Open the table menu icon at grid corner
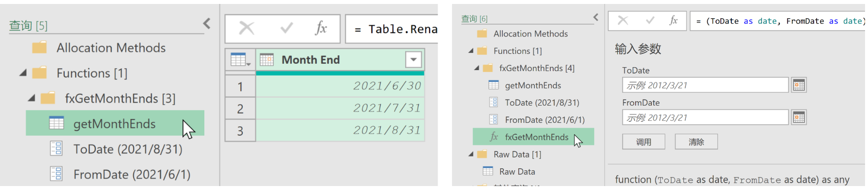The height and width of the screenshot is (190, 868). pyautogui.click(x=240, y=60)
